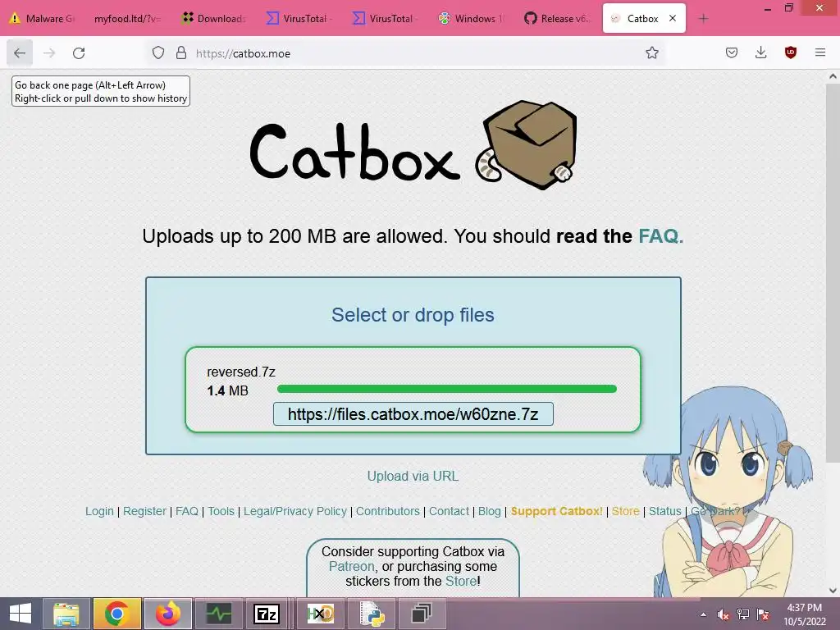Open the Tools link

point(221,511)
